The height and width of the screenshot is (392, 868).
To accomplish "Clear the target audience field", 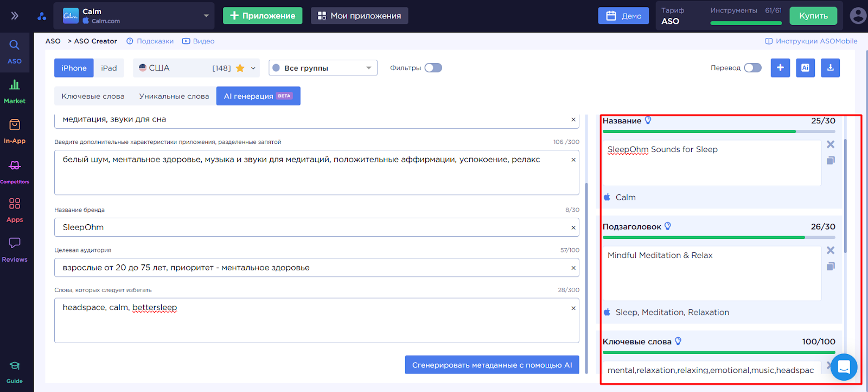I will [x=573, y=268].
